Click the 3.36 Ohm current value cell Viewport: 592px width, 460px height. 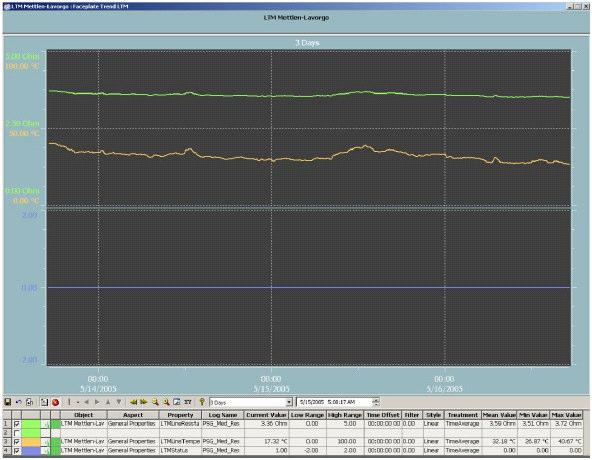point(267,424)
